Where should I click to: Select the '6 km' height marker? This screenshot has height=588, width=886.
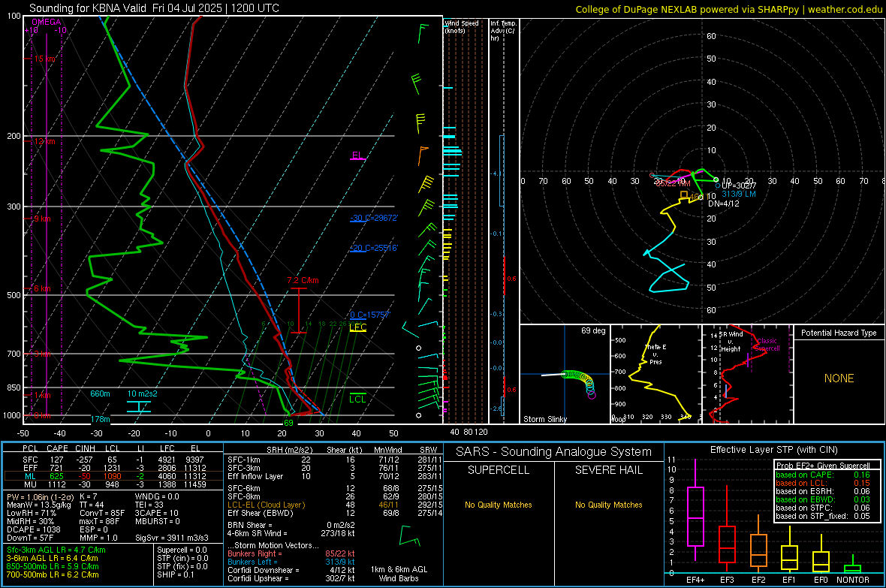pyautogui.click(x=42, y=288)
